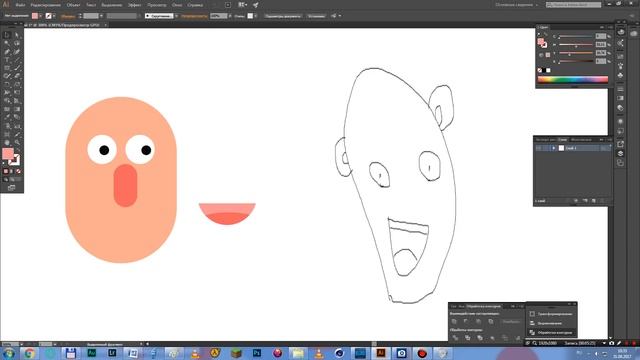This screenshot has height=360, width=640.
Task: Open the Layers icon in right dock
Action: coord(620,153)
